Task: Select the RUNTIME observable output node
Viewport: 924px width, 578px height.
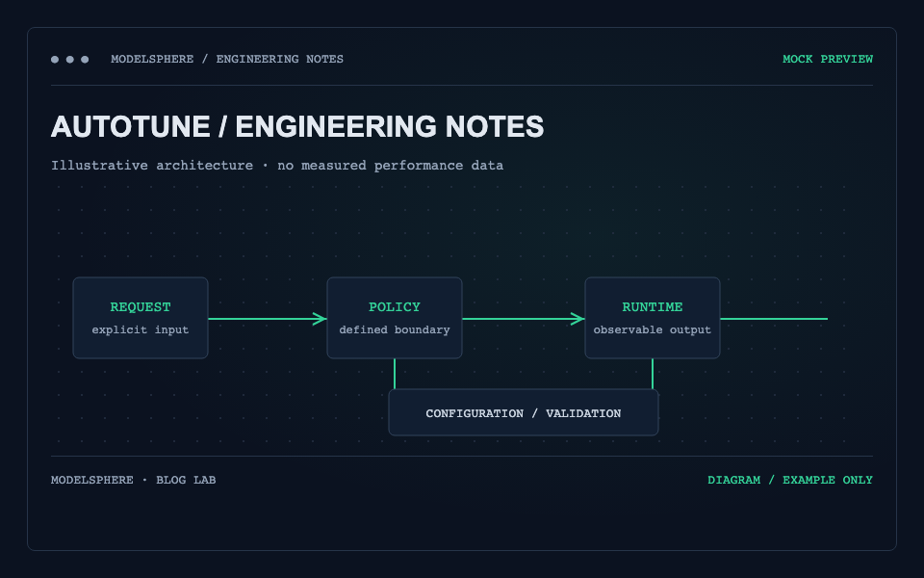Action: click(x=653, y=318)
